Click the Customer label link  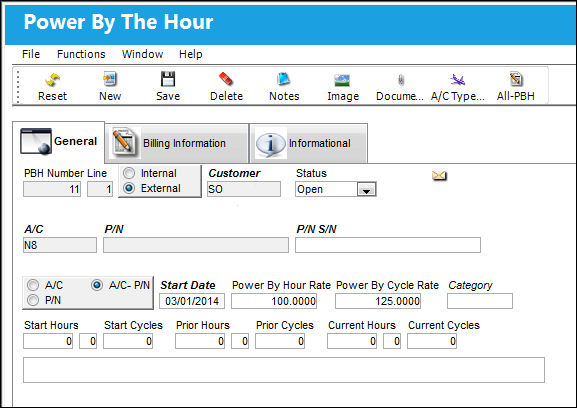click(234, 173)
